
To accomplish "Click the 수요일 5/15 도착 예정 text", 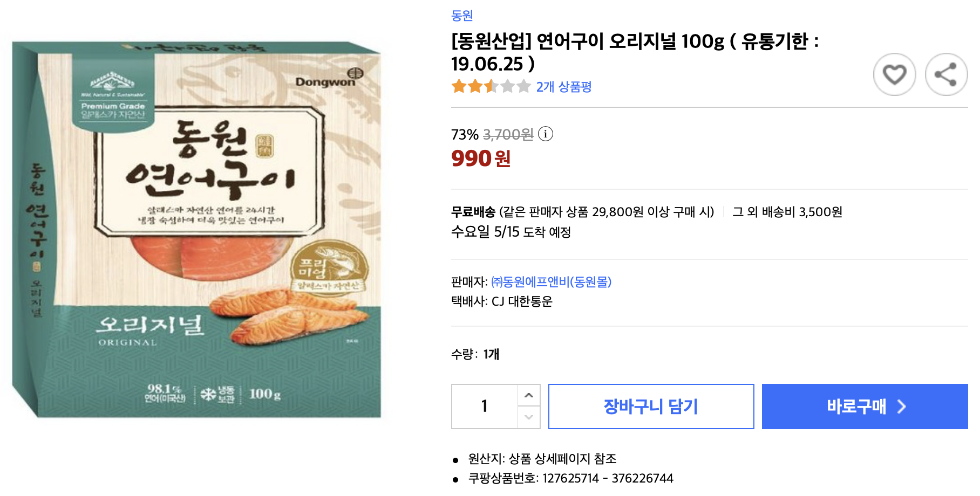I will (x=511, y=232).
